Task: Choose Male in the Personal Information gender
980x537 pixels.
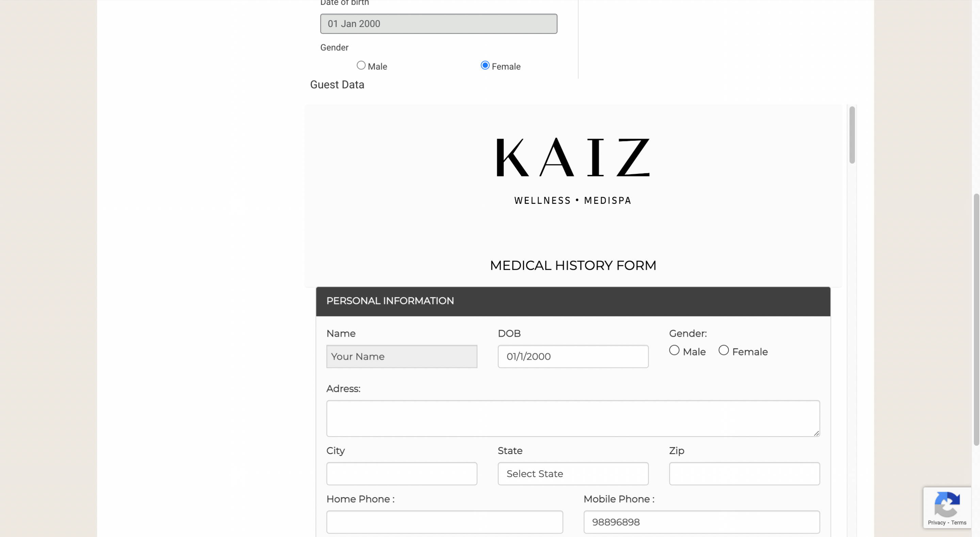Action: tap(674, 350)
